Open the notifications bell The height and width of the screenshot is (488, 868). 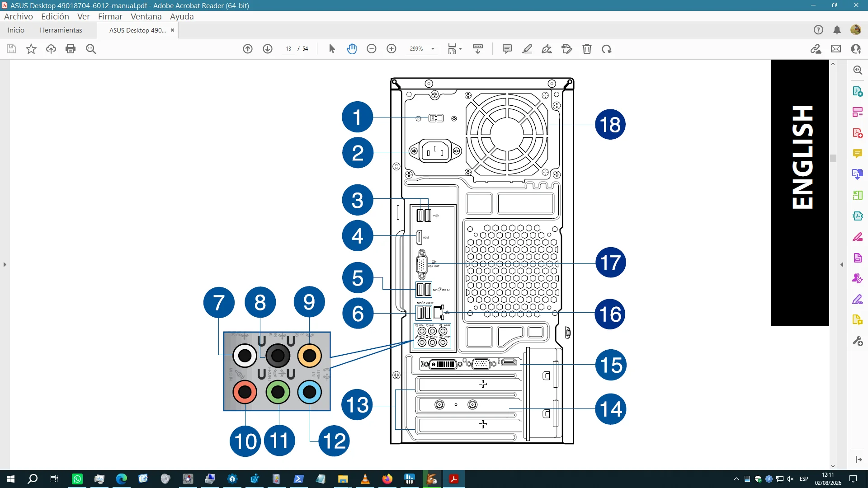click(x=837, y=30)
